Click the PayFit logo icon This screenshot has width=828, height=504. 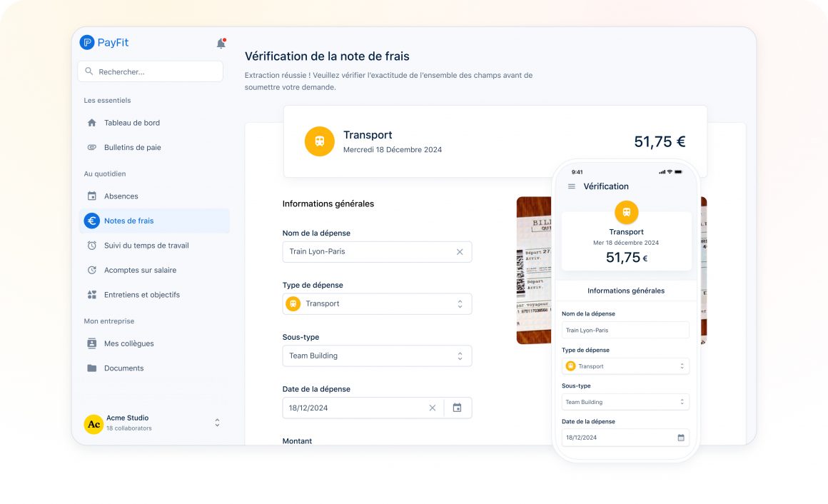[87, 43]
